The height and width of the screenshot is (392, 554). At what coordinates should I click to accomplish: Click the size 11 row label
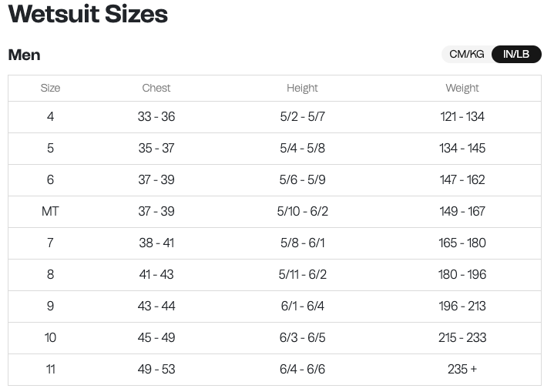[50, 369]
